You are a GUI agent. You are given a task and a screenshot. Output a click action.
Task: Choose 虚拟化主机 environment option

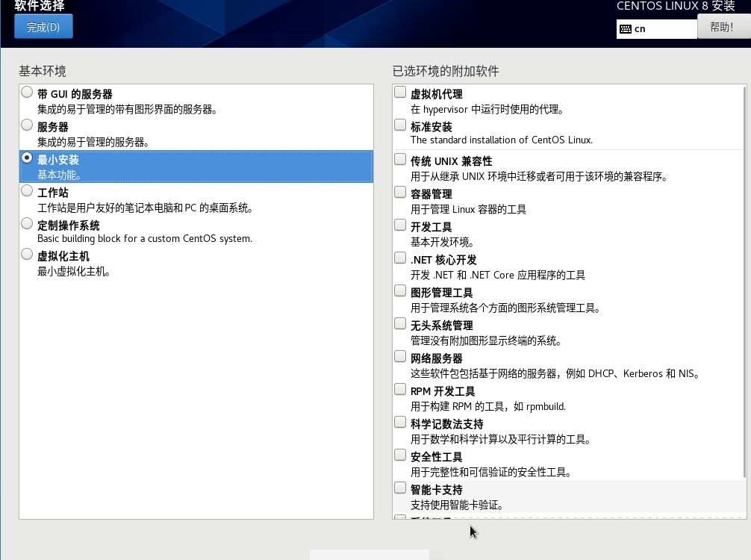tap(28, 255)
